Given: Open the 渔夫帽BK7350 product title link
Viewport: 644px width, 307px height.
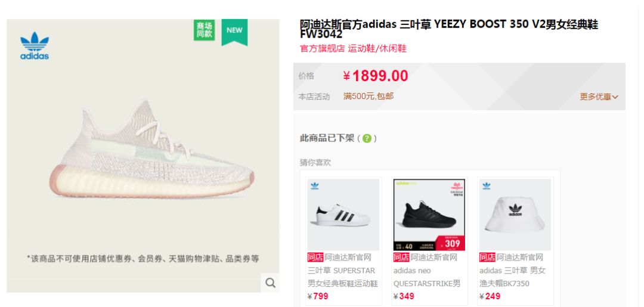Looking at the screenshot, I should (x=512, y=271).
